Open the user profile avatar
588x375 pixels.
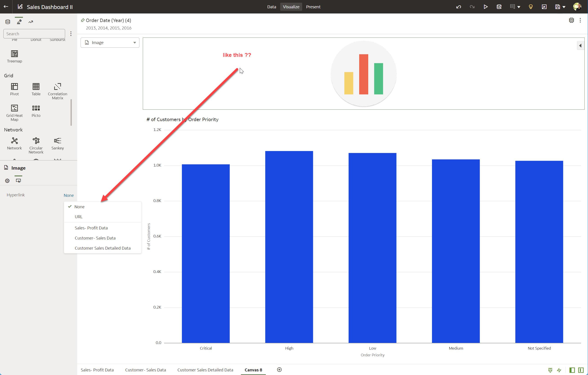pyautogui.click(x=577, y=7)
